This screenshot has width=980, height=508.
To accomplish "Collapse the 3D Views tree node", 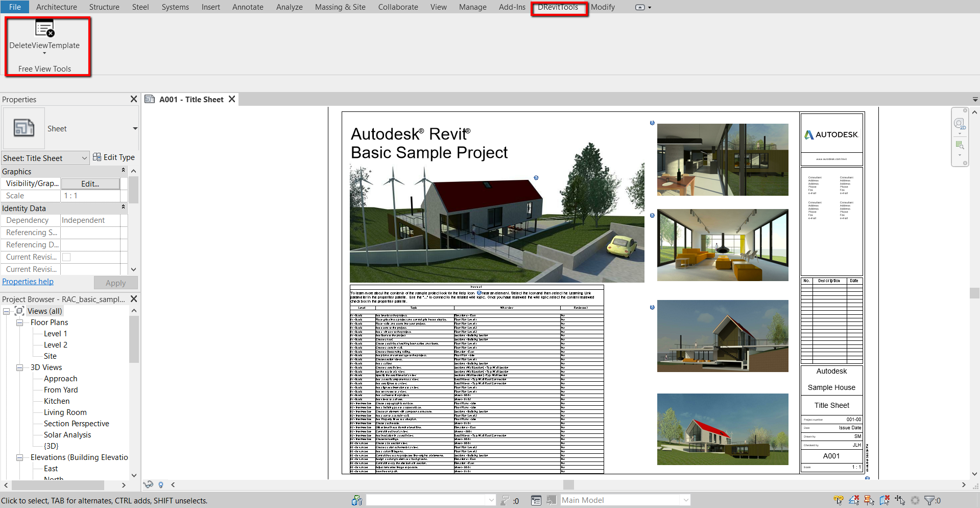I will point(20,367).
